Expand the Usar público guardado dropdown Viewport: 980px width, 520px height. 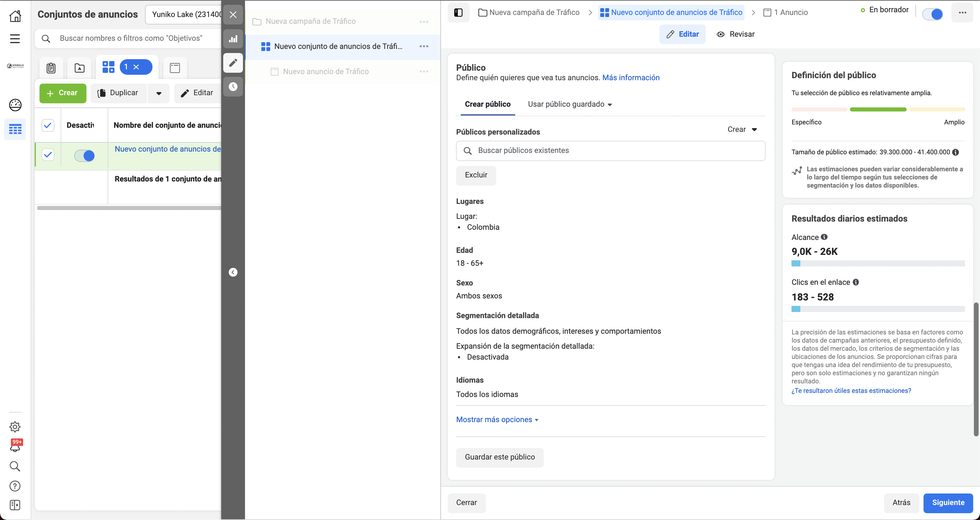pyautogui.click(x=570, y=104)
